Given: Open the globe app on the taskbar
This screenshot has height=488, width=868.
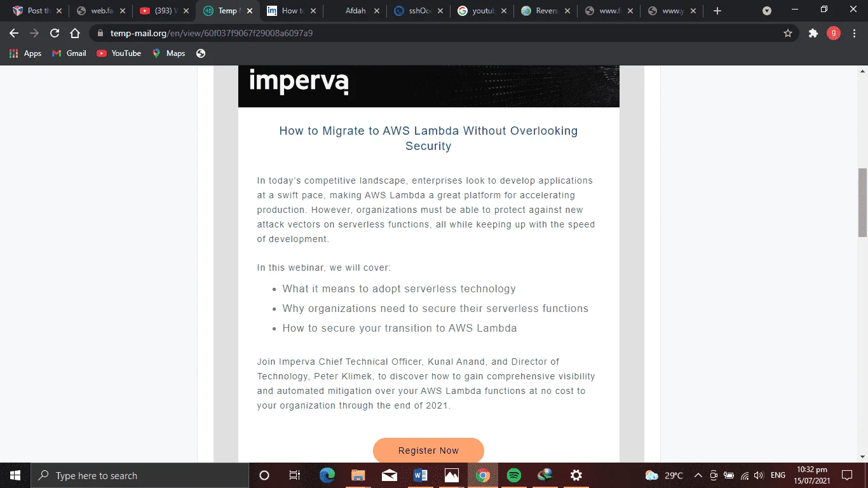Looking at the screenshot, I should pyautogui.click(x=545, y=475).
